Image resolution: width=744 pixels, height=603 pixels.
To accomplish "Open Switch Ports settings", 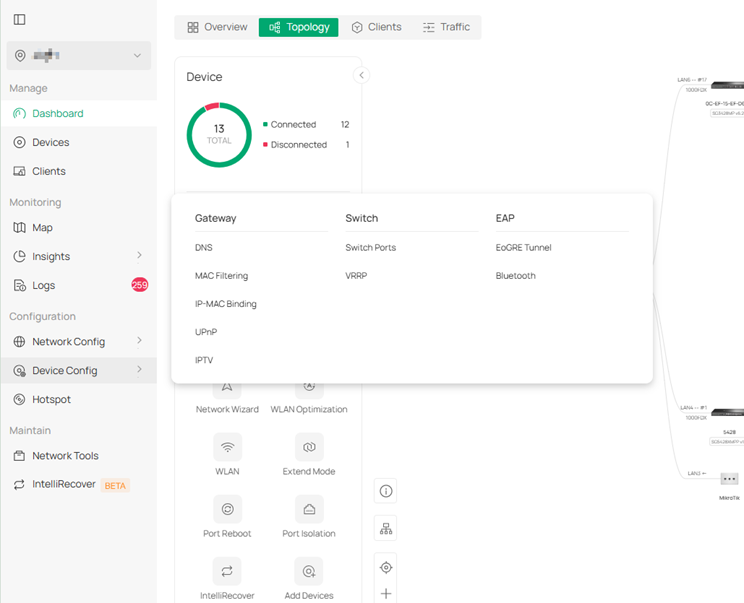I will click(x=371, y=248).
